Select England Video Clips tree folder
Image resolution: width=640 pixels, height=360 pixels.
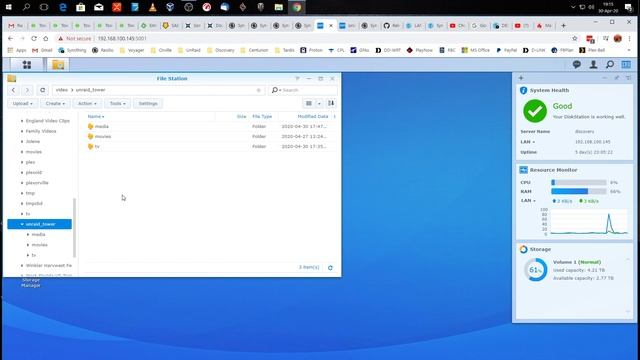[48, 121]
